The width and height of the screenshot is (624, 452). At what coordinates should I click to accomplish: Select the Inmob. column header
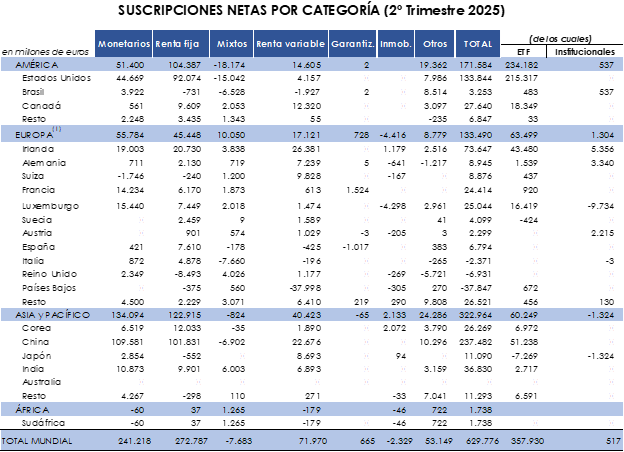pyautogui.click(x=395, y=43)
